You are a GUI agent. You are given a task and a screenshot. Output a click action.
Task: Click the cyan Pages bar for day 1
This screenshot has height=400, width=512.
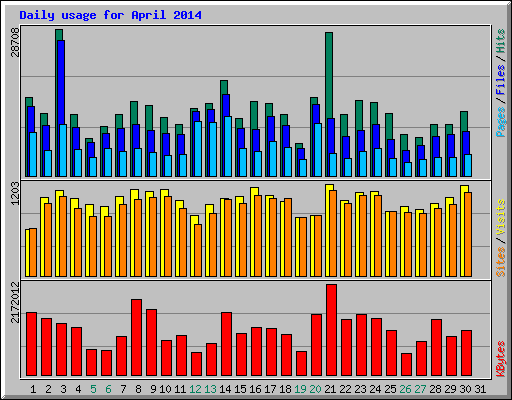[x=33, y=154]
